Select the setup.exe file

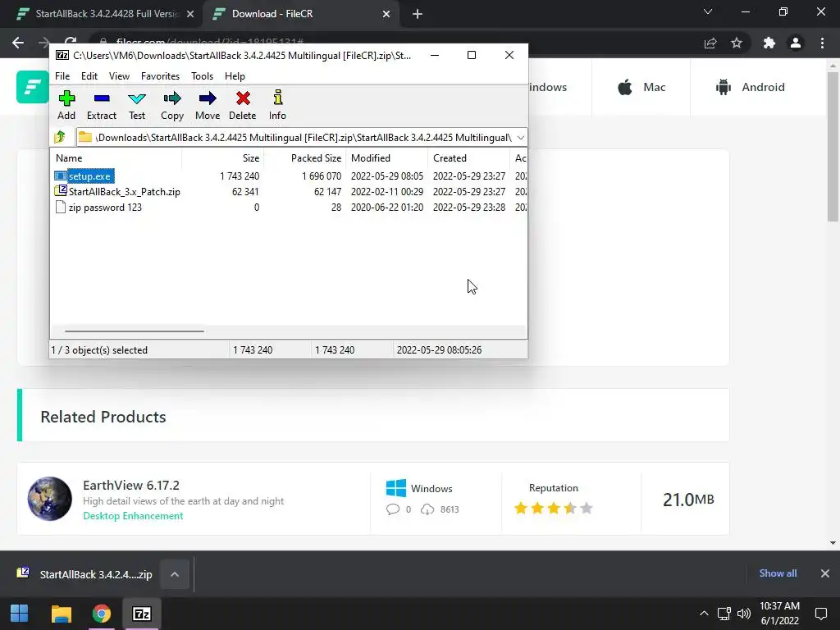click(84, 176)
